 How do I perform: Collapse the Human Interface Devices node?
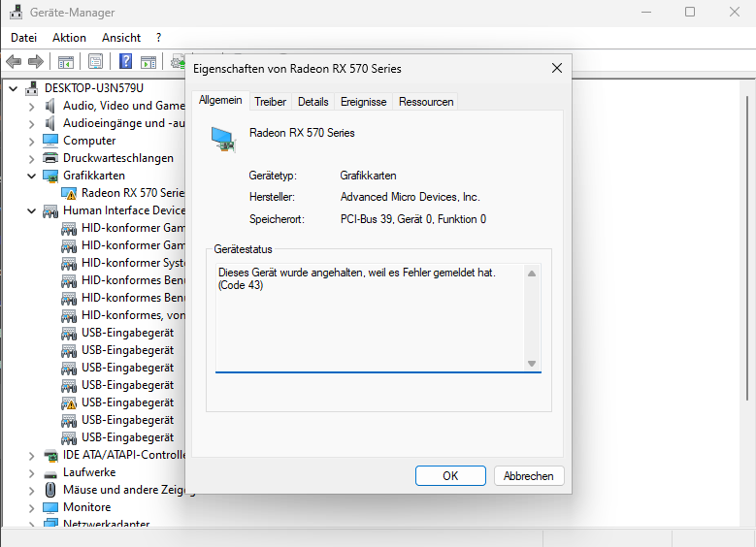point(31,211)
